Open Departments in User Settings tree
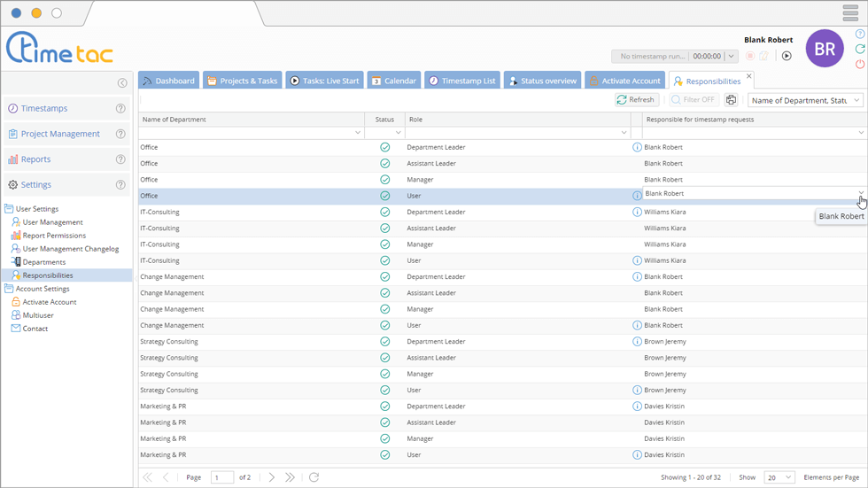This screenshot has height=488, width=868. pyautogui.click(x=43, y=262)
